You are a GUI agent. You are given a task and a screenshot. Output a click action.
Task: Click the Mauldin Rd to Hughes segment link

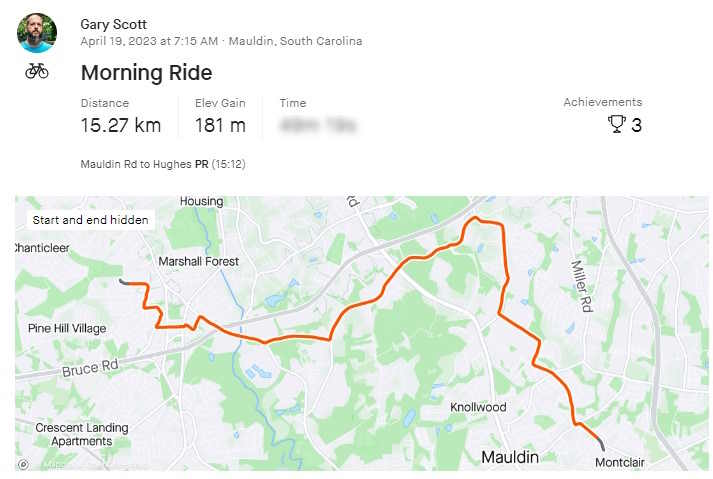tap(136, 164)
